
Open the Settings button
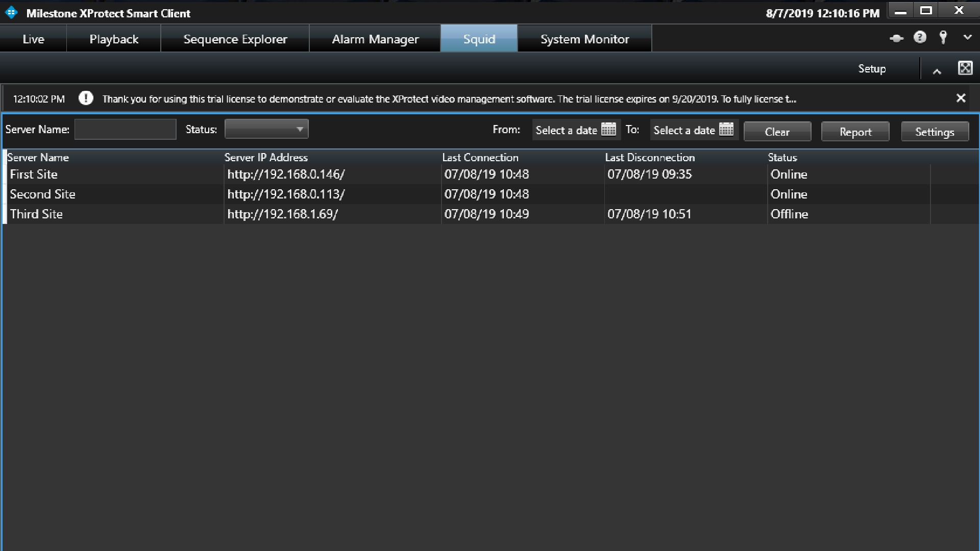pyautogui.click(x=935, y=132)
